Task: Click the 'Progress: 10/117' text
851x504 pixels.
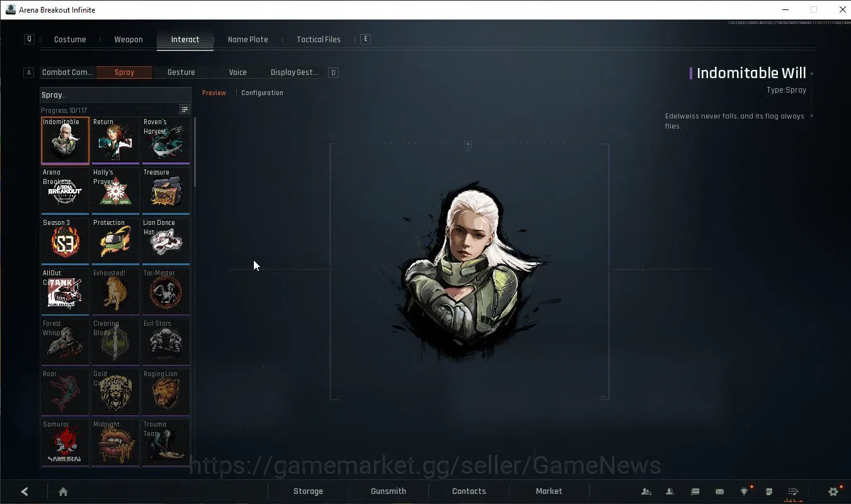Action: 64,110
